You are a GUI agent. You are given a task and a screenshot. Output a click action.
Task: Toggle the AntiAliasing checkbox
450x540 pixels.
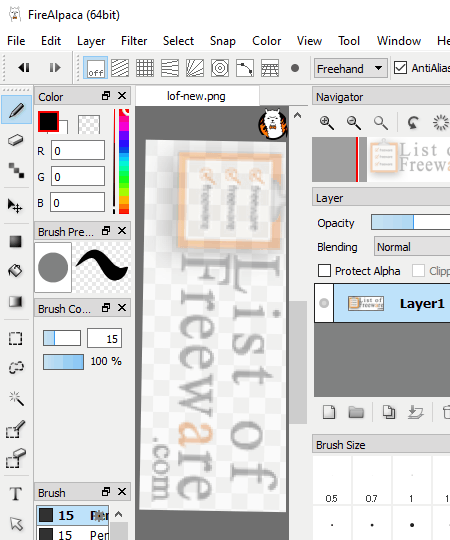[400, 68]
